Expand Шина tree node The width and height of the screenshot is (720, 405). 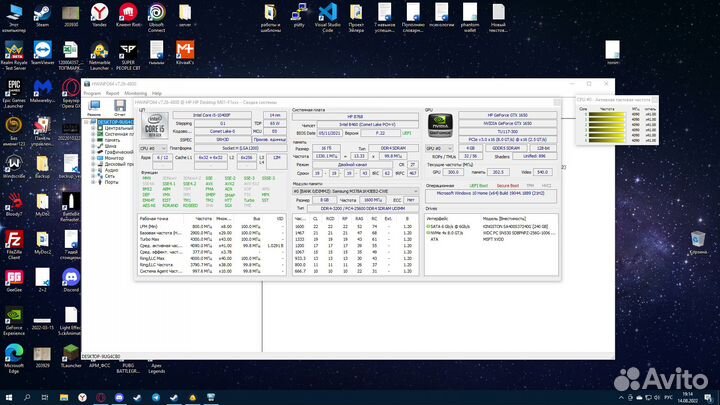coord(93,146)
